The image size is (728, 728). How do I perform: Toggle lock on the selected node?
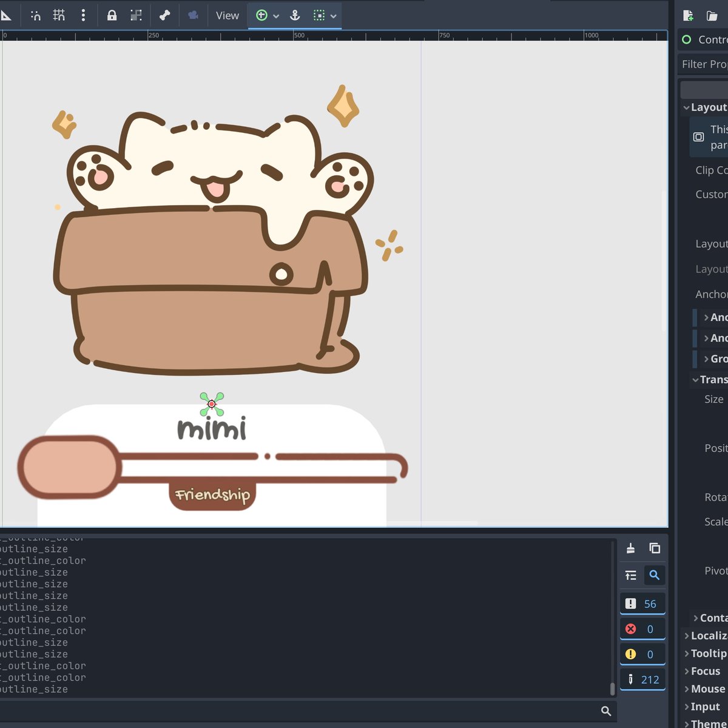click(112, 15)
